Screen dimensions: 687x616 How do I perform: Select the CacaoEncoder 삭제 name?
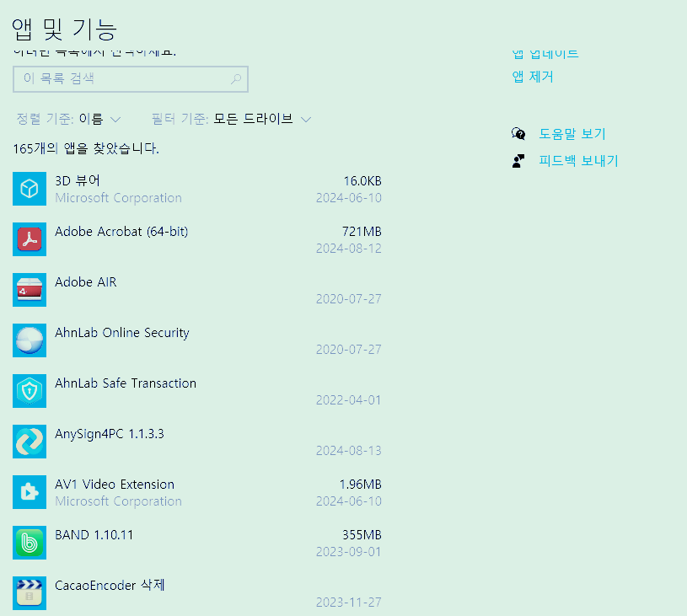pyautogui.click(x=110, y=586)
